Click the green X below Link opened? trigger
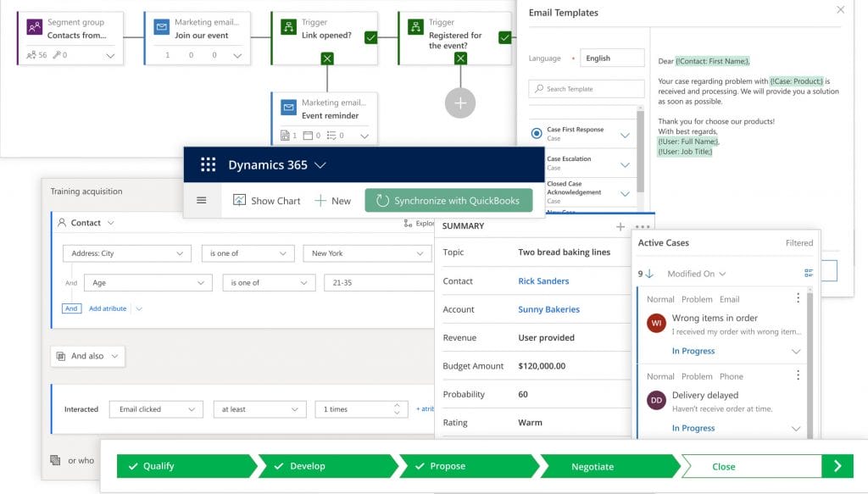 327,58
